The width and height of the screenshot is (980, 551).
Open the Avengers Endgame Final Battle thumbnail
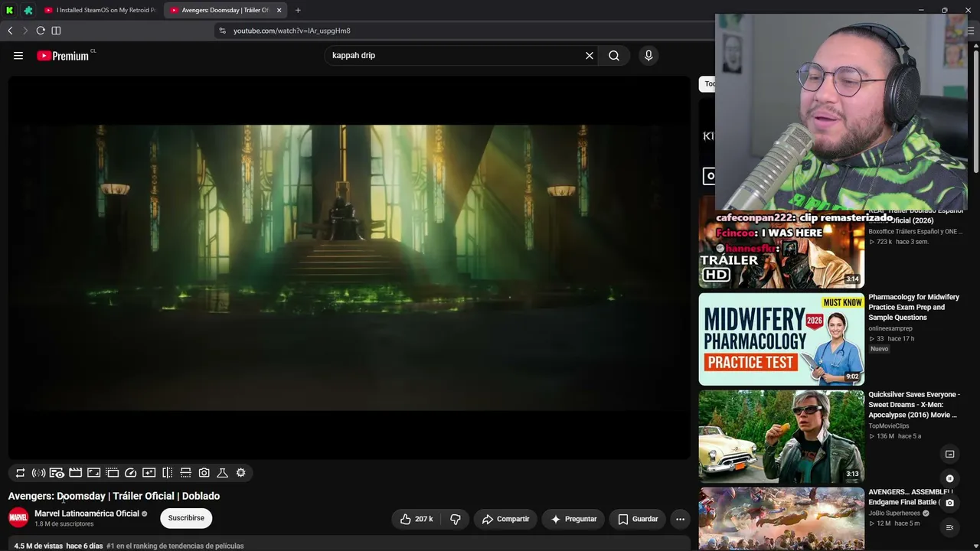(781, 520)
